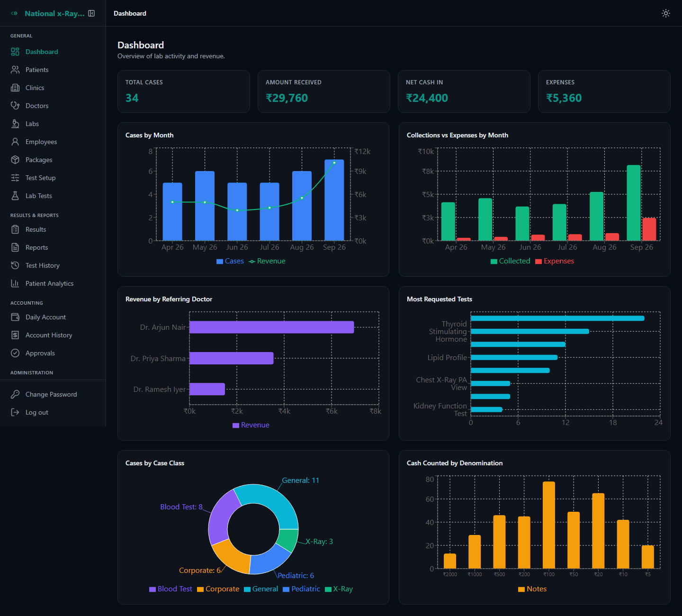Viewport: 682px width, 616px height.
Task: Click the Corporate legend color swatch
Action: point(200,589)
